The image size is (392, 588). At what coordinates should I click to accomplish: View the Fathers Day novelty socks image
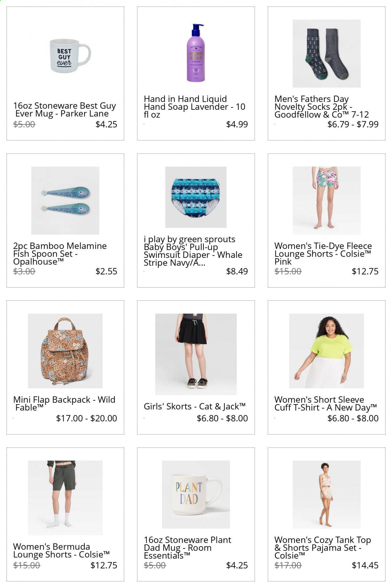(326, 53)
